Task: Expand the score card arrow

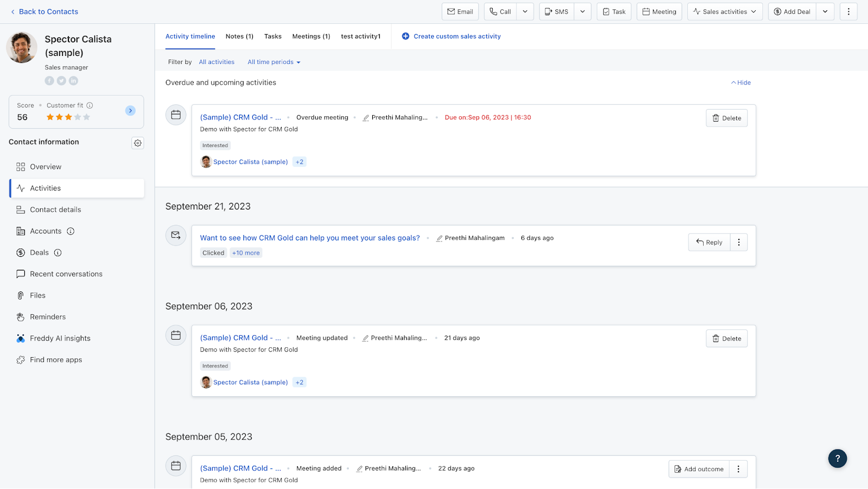Action: pos(130,111)
